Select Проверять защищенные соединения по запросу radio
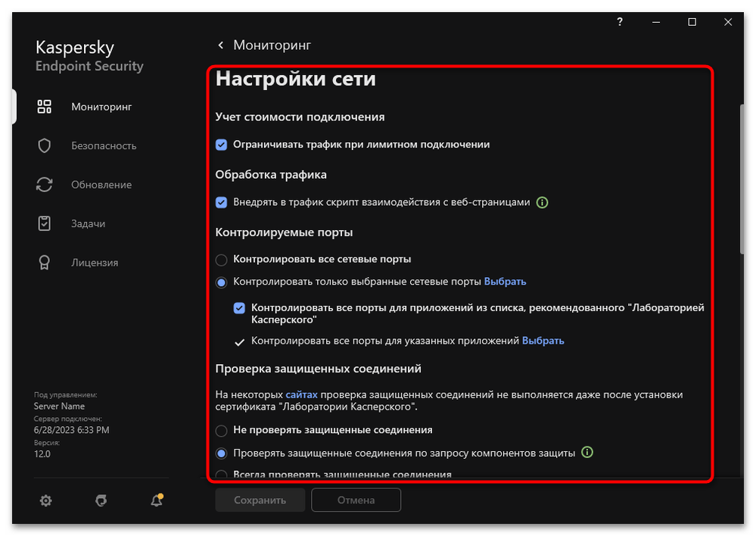 coord(221,453)
